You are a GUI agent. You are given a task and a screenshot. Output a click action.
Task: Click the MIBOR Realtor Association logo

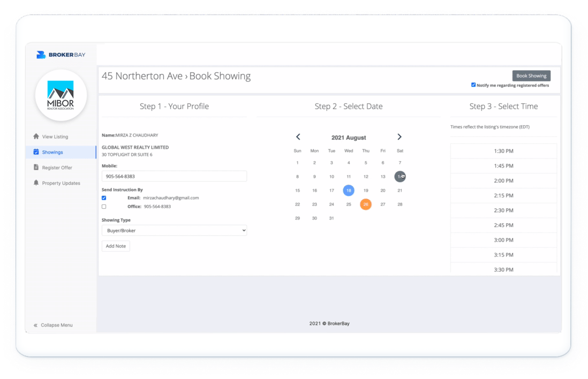click(61, 95)
